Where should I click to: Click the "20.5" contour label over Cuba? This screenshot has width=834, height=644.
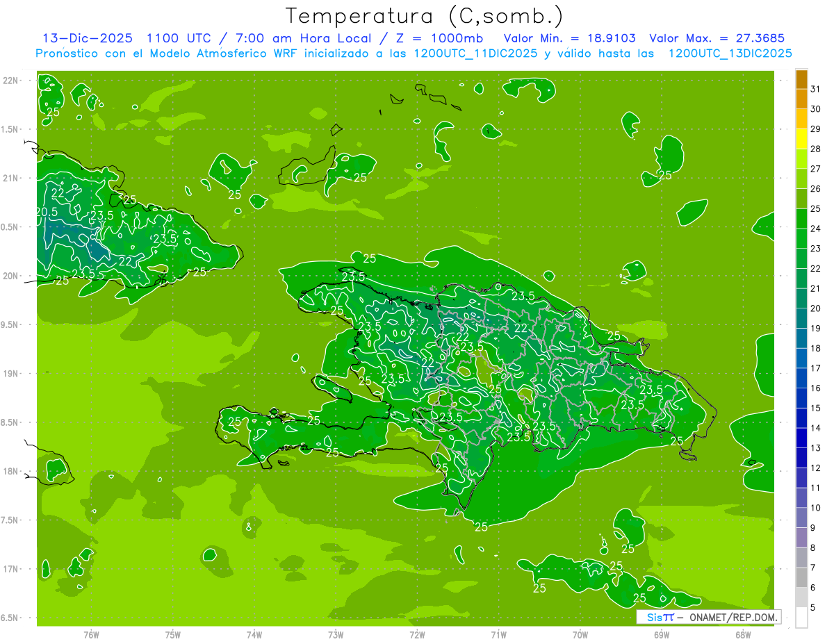pos(47,212)
